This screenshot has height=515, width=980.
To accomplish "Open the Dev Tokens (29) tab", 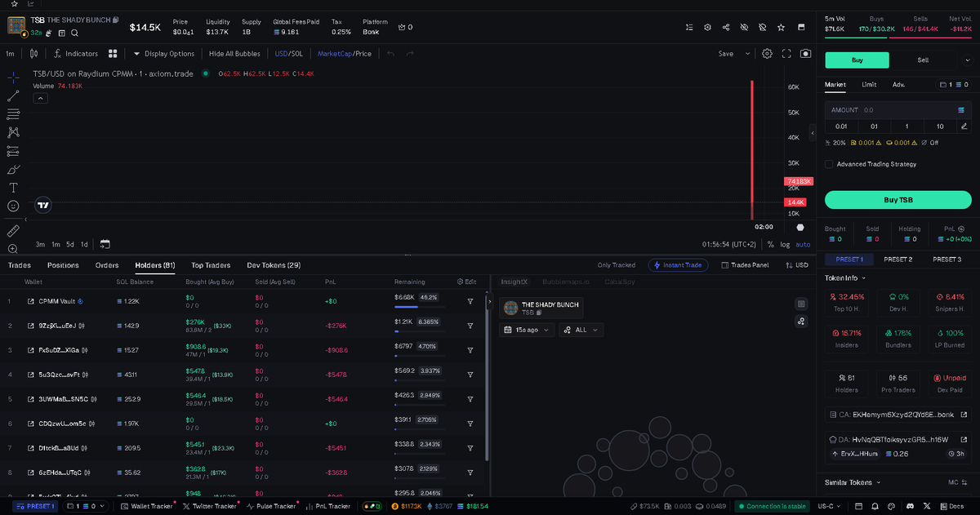I will pyautogui.click(x=274, y=265).
